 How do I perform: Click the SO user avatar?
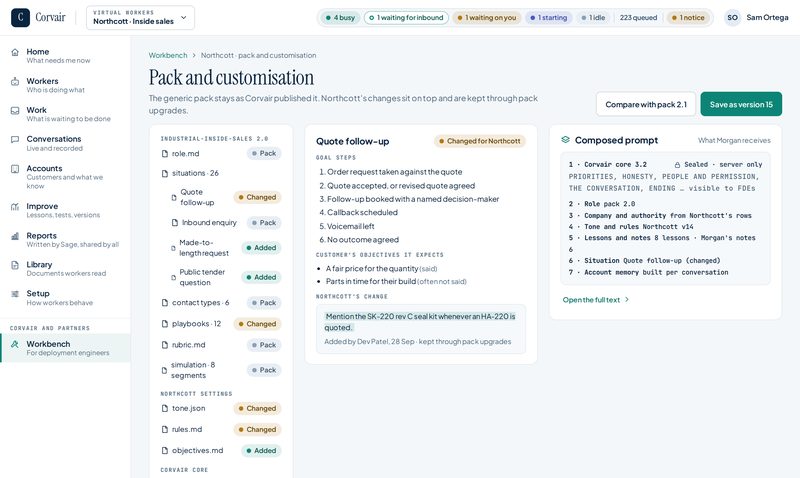733,17
